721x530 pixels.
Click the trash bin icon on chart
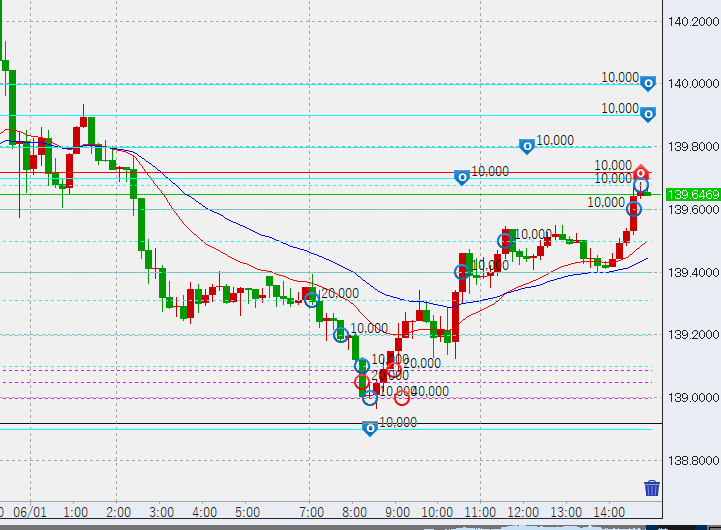coord(652,489)
